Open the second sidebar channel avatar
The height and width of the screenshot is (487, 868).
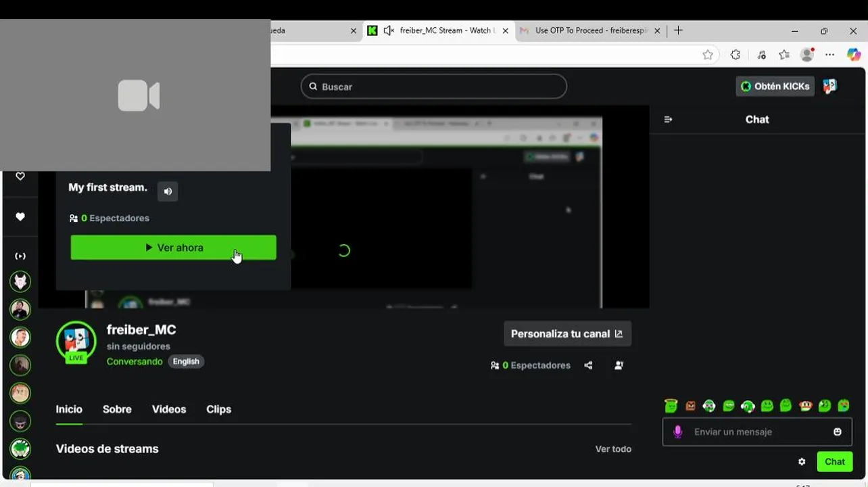20,309
